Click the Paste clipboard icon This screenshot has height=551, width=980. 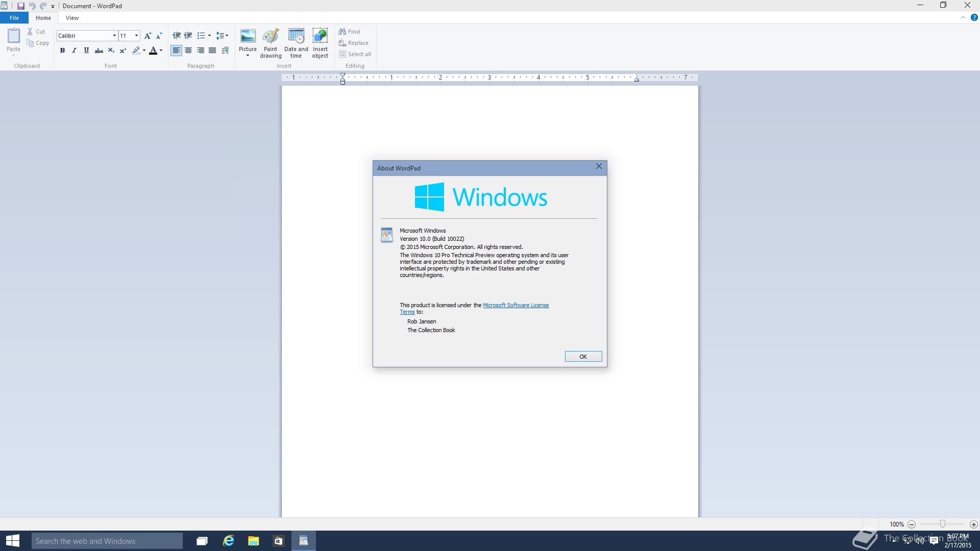pos(13,36)
